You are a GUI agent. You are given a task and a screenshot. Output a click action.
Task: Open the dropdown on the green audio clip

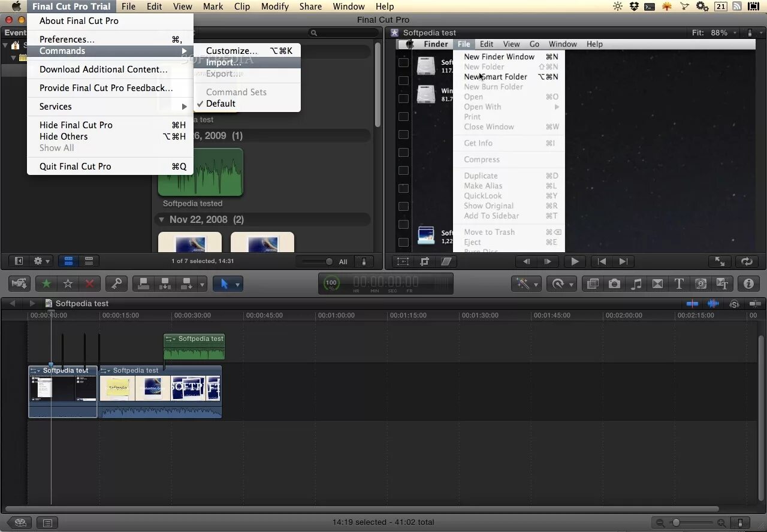[171, 339]
